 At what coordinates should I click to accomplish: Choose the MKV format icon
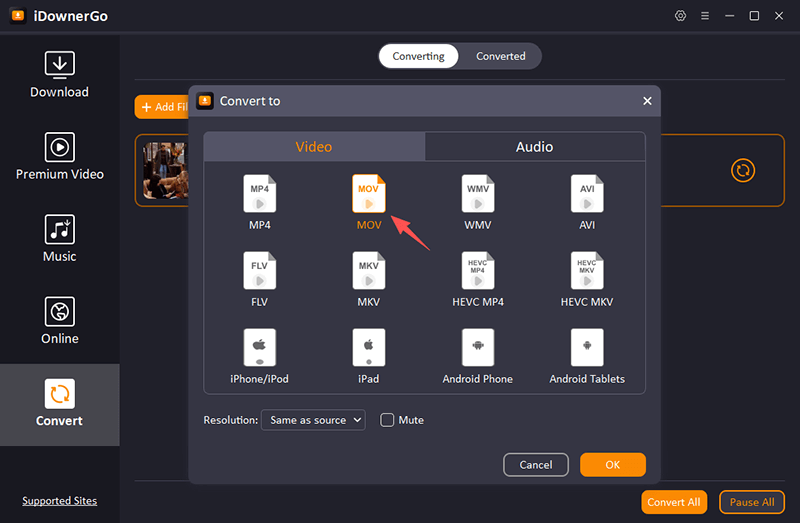click(369, 270)
